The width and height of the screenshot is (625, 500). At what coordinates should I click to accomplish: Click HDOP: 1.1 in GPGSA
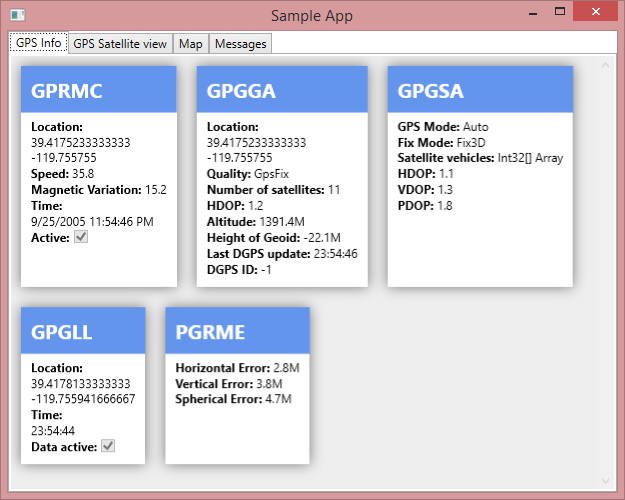426,174
